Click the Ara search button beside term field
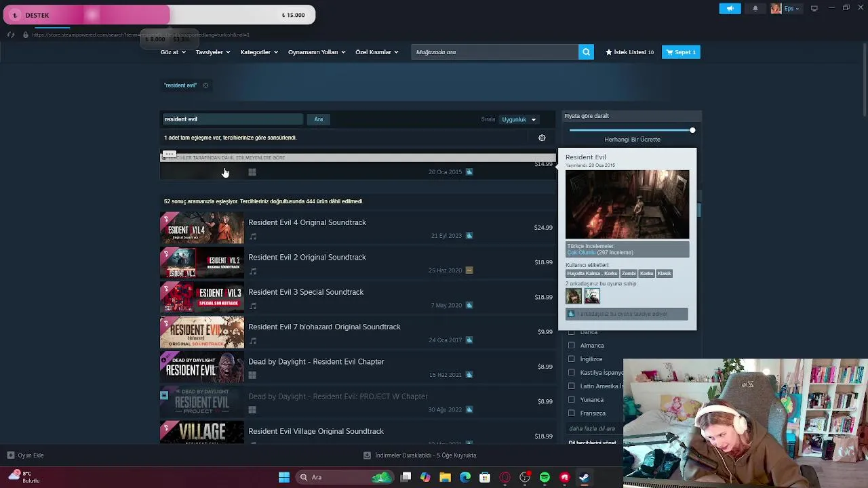868x488 pixels. pos(319,119)
